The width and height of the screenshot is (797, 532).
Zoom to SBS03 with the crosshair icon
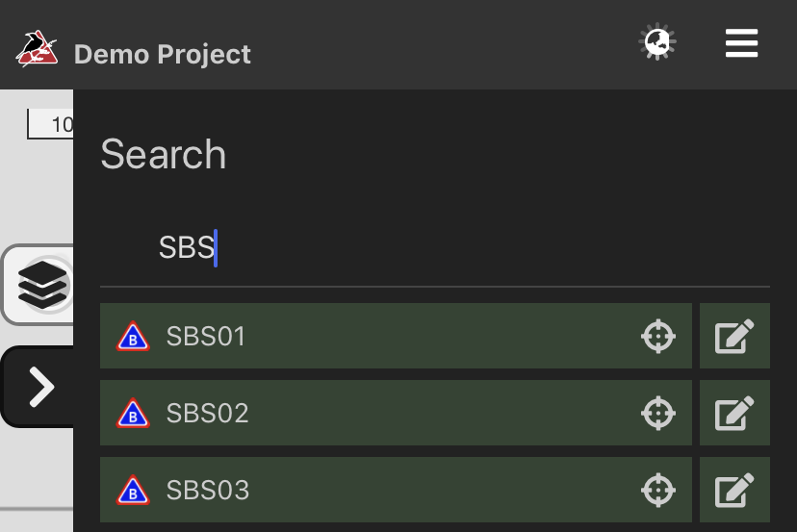tap(658, 490)
